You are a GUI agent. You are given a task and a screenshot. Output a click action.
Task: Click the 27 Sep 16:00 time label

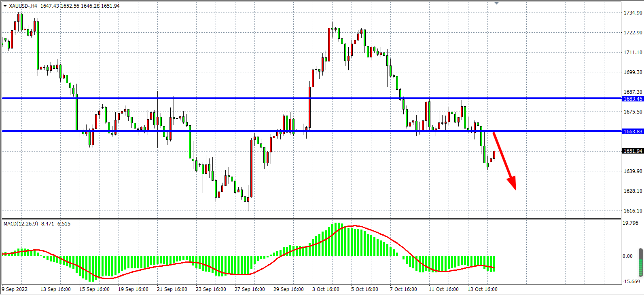[250, 289]
